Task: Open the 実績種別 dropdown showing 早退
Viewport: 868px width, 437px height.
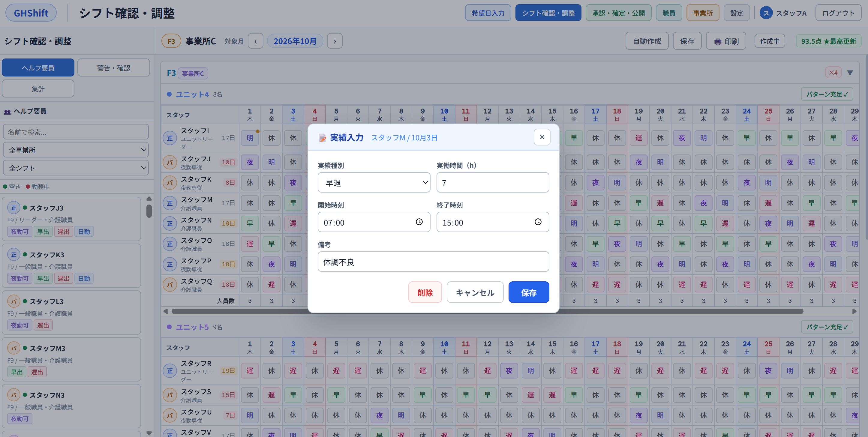Action: click(374, 183)
